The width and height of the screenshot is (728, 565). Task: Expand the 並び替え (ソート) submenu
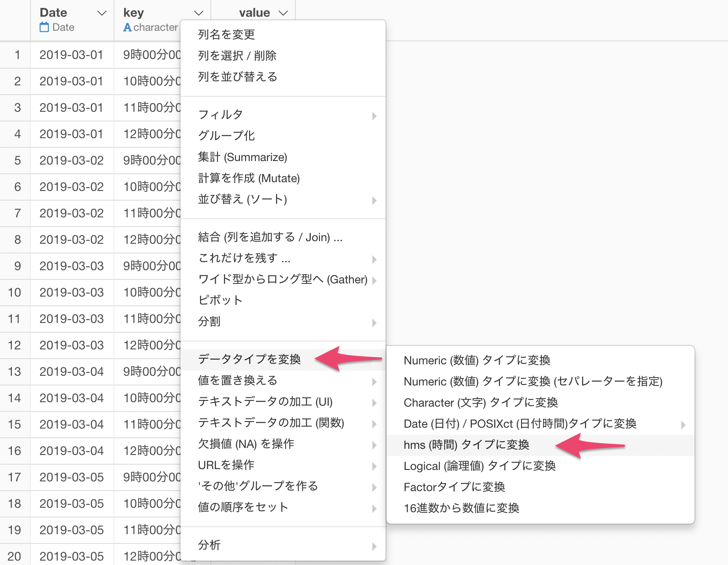click(283, 199)
